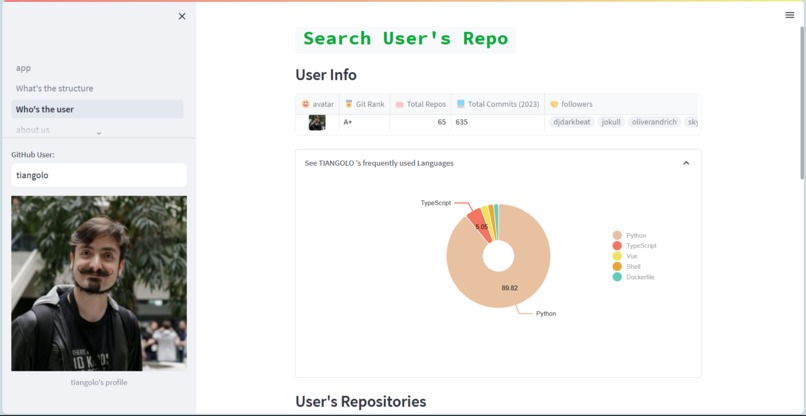Toggle the Python legend swatch

(617, 236)
